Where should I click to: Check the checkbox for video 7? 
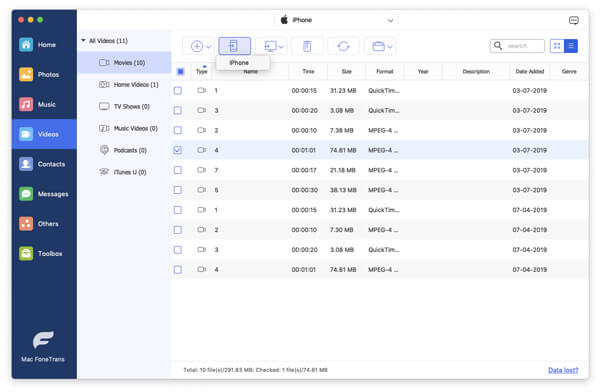pyautogui.click(x=178, y=170)
